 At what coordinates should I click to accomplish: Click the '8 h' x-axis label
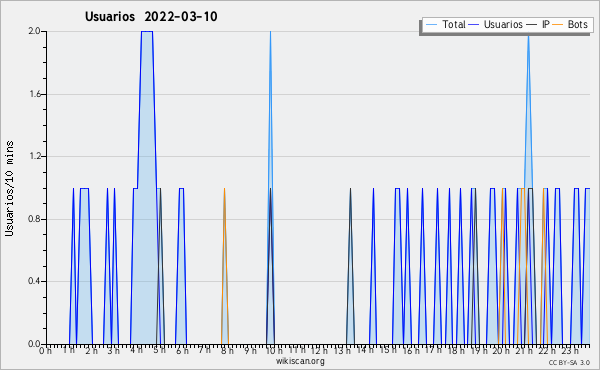click(227, 351)
